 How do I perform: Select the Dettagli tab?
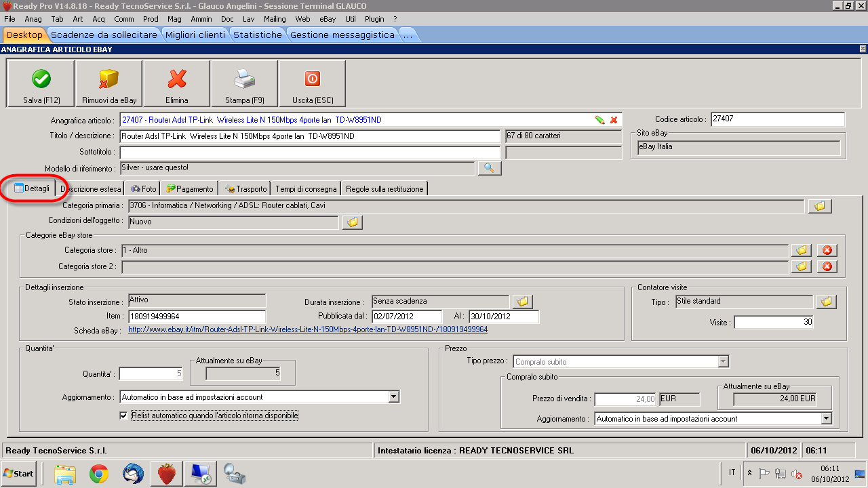tap(32, 188)
